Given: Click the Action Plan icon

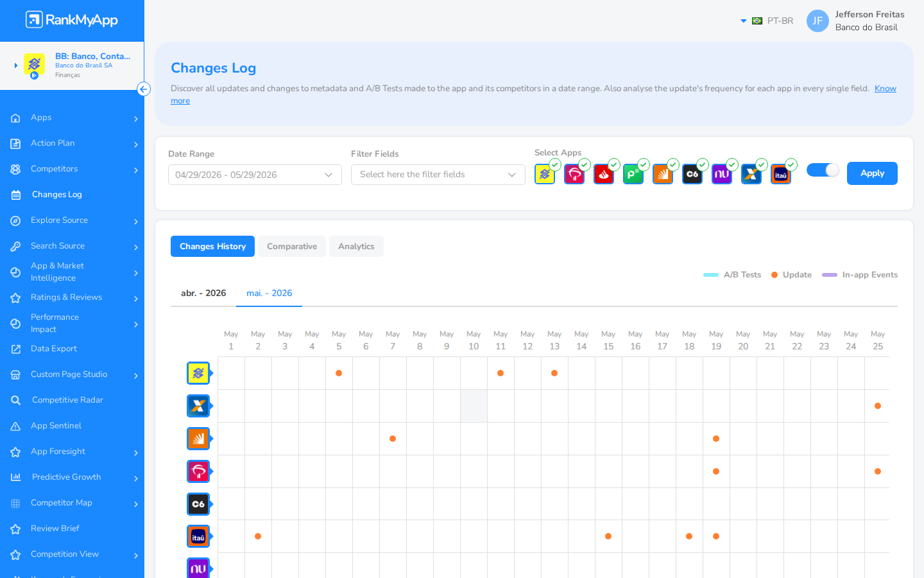Looking at the screenshot, I should click(15, 144).
